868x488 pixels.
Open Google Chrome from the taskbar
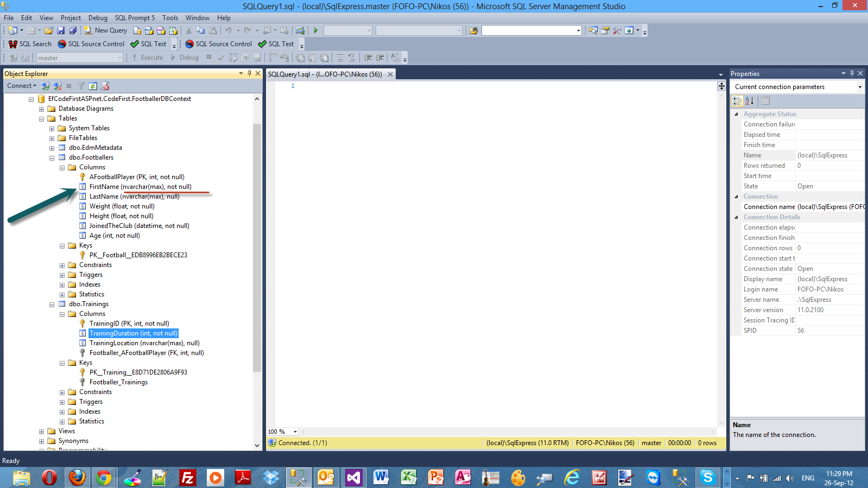(104, 478)
